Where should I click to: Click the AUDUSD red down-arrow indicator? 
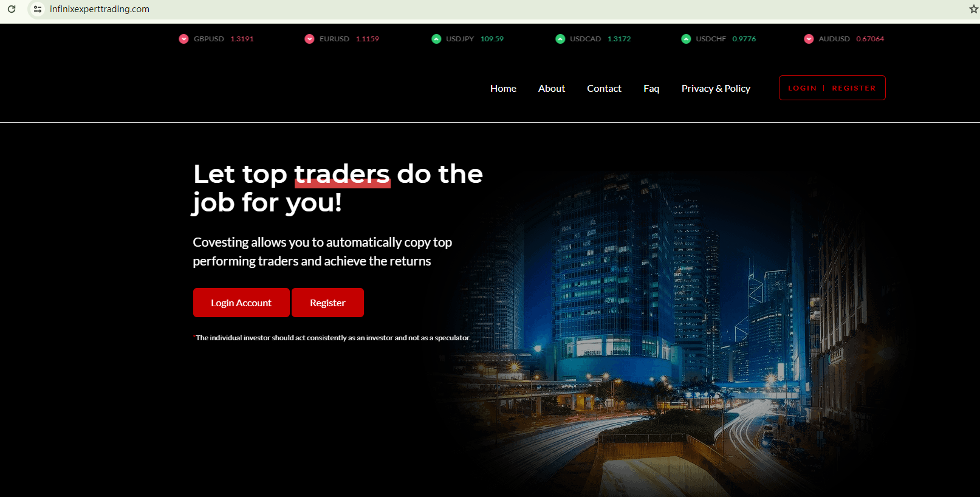coord(809,39)
